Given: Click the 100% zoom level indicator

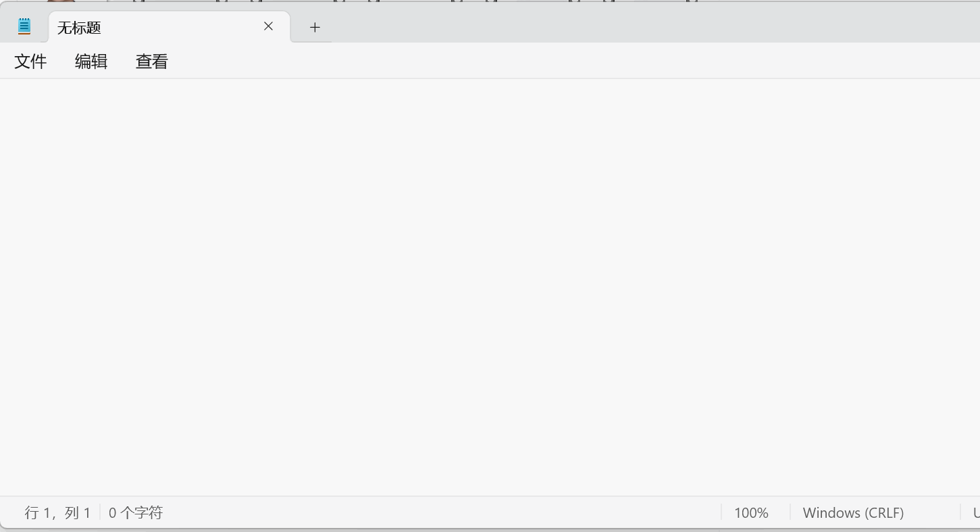Looking at the screenshot, I should [x=751, y=512].
